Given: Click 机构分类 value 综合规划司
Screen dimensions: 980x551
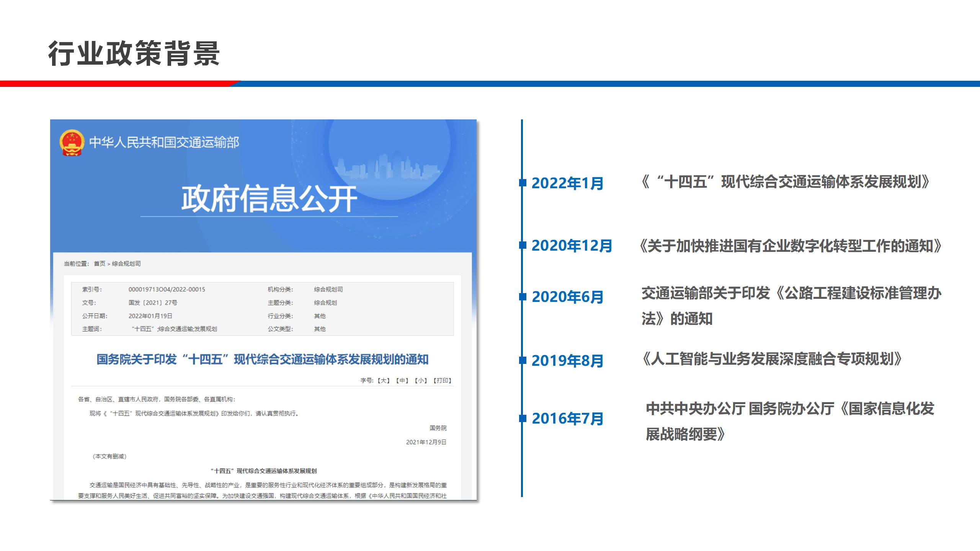Looking at the screenshot, I should point(328,289).
